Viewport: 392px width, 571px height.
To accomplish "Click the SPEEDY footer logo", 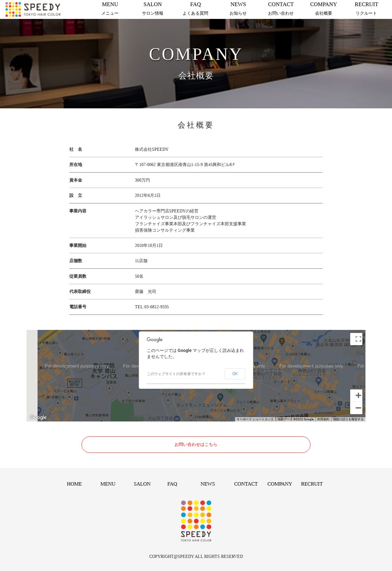I will coord(196,521).
